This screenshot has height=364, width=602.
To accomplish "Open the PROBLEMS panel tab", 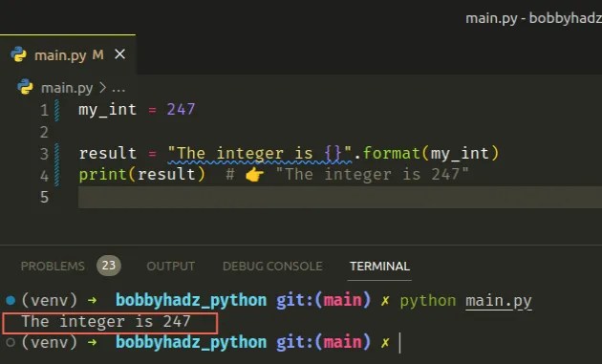I will tap(53, 267).
